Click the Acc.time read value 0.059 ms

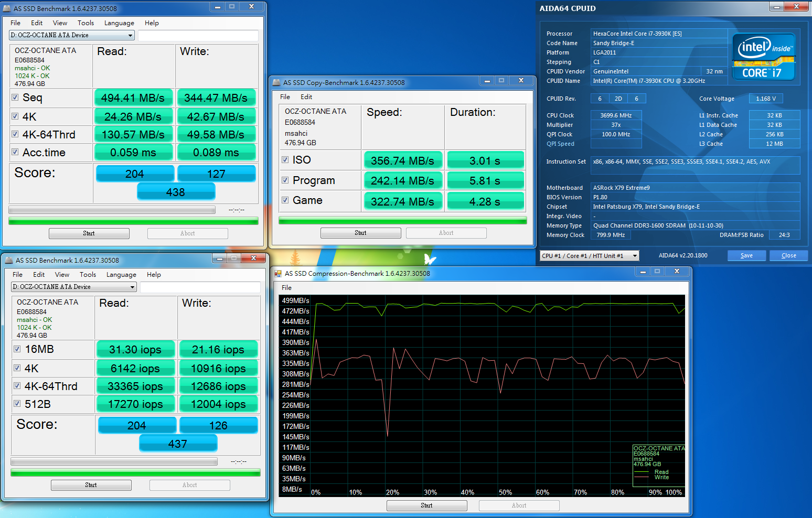tap(133, 152)
